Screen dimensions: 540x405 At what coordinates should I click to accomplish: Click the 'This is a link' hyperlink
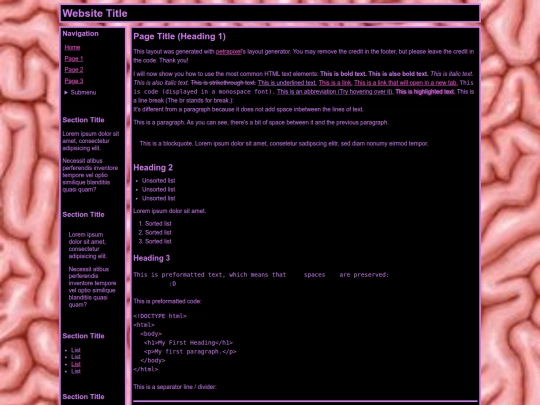pos(335,83)
